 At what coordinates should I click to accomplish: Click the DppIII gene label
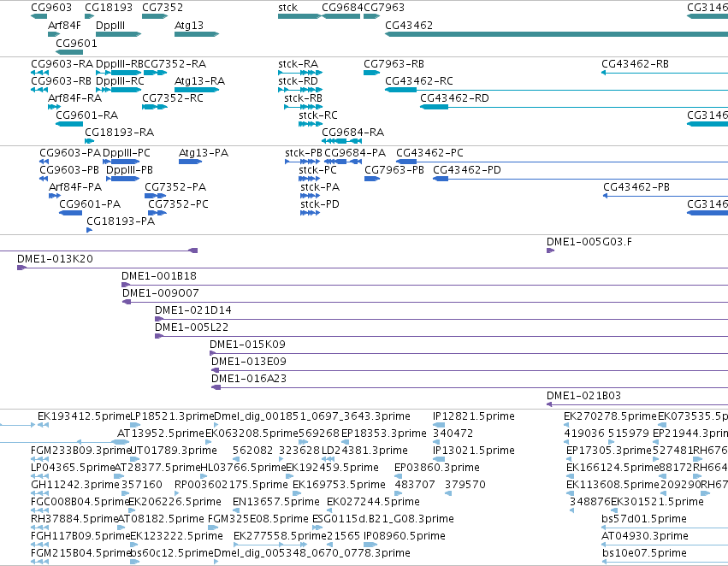click(x=110, y=25)
